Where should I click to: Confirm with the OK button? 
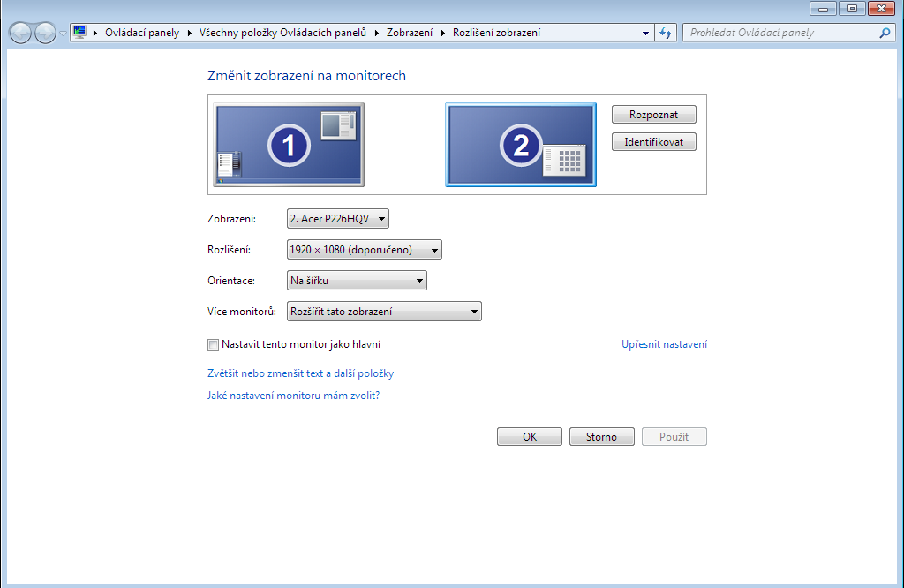pyautogui.click(x=530, y=437)
